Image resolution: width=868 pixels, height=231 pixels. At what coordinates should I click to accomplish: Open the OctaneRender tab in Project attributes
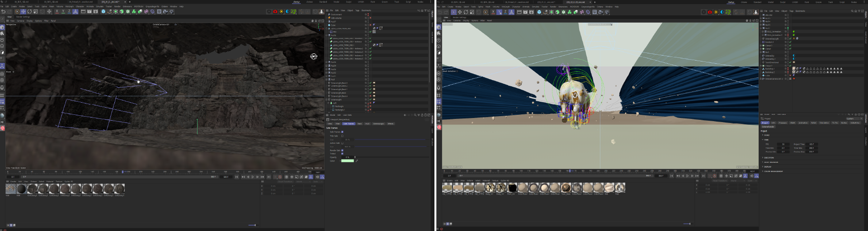[x=768, y=127]
